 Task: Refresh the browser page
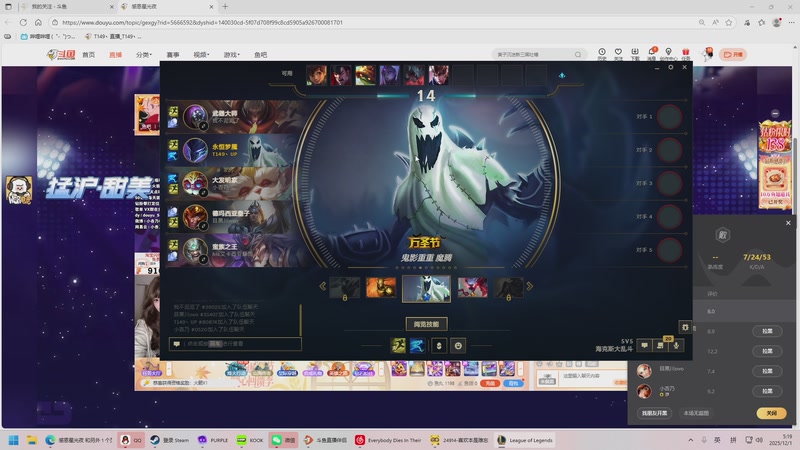pyautogui.click(x=23, y=22)
